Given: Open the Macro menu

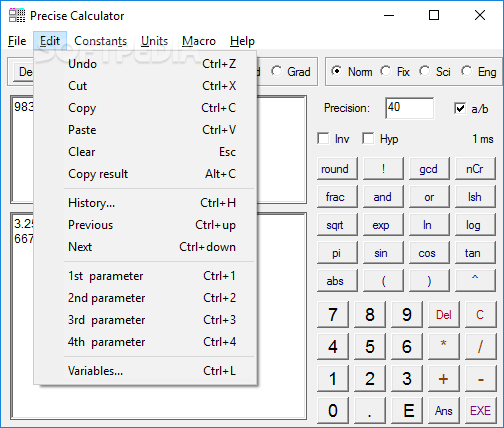Looking at the screenshot, I should click(x=199, y=41).
